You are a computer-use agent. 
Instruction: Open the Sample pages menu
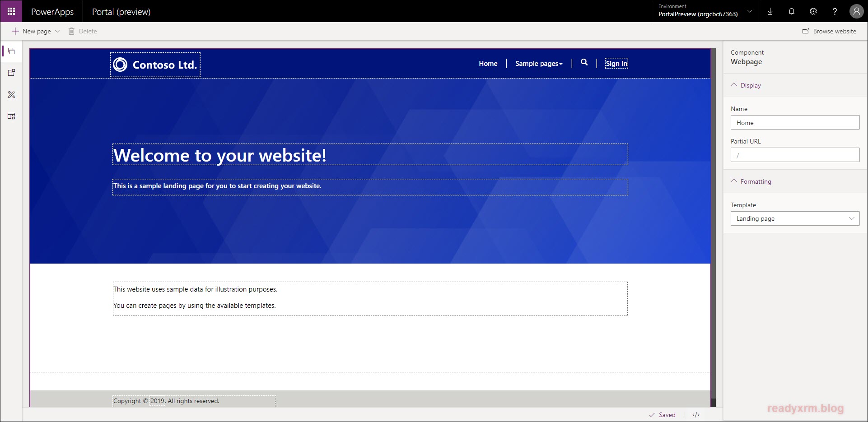click(539, 64)
